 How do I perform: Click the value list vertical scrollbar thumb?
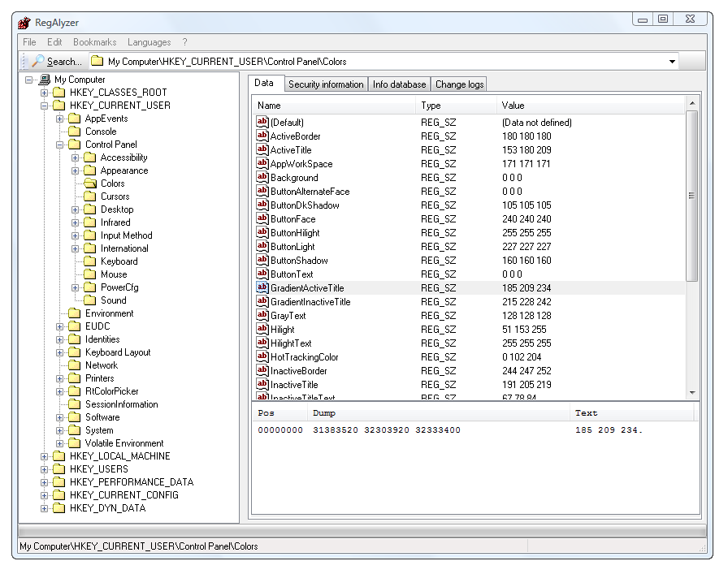pyautogui.click(x=691, y=196)
